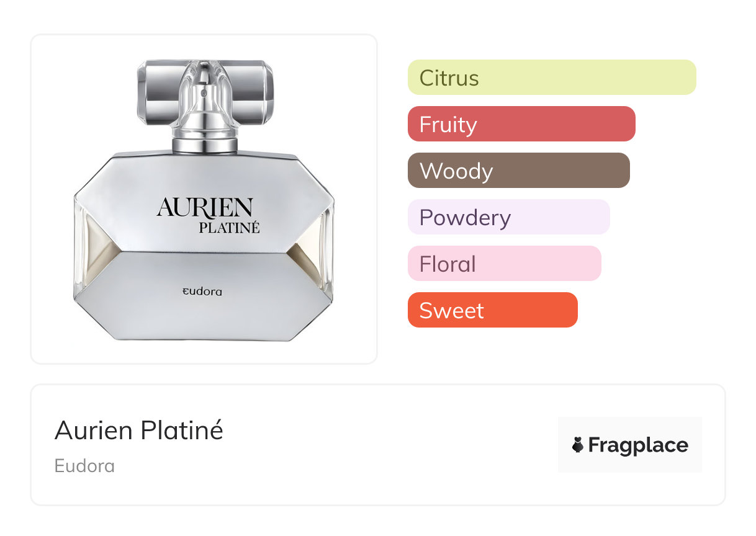This screenshot has height=536, width=756.
Task: Click the Woody label text
Action: point(456,171)
